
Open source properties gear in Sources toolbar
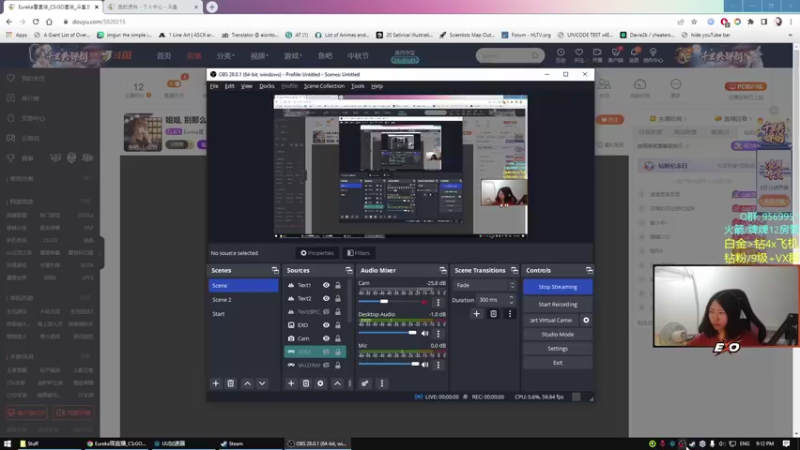(x=320, y=383)
